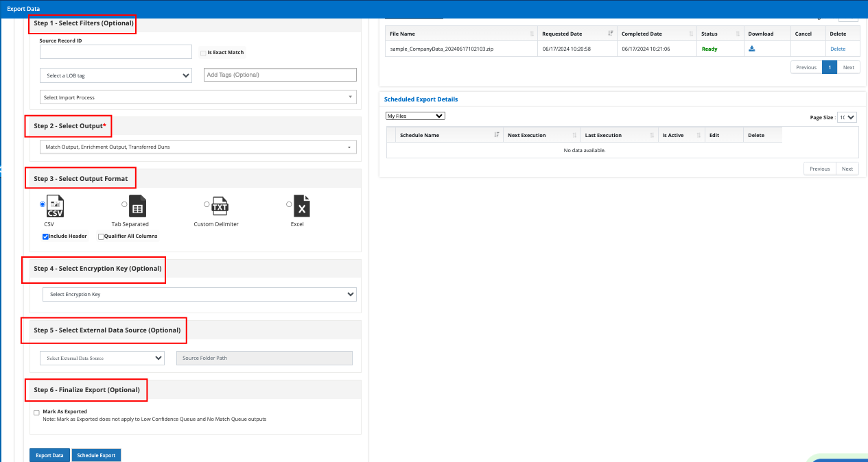
Task: Click the Source Folder Path field
Action: [x=264, y=358]
